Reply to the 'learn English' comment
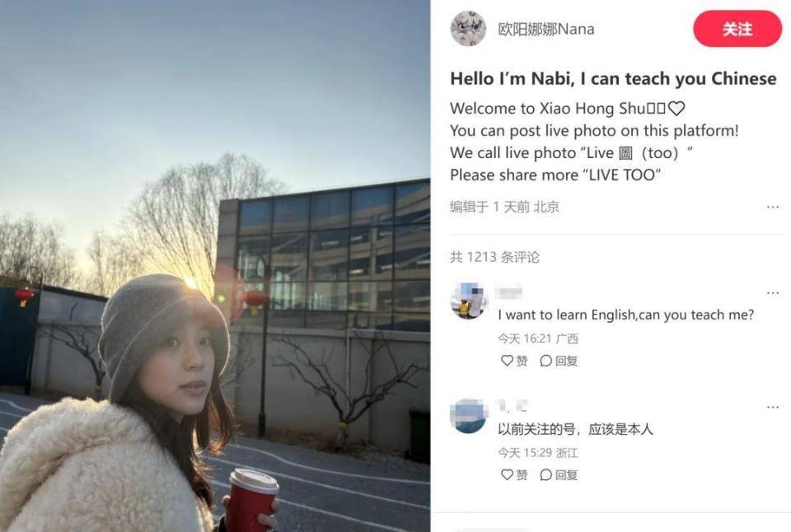Screen dimensions: 791x532 click(559, 361)
